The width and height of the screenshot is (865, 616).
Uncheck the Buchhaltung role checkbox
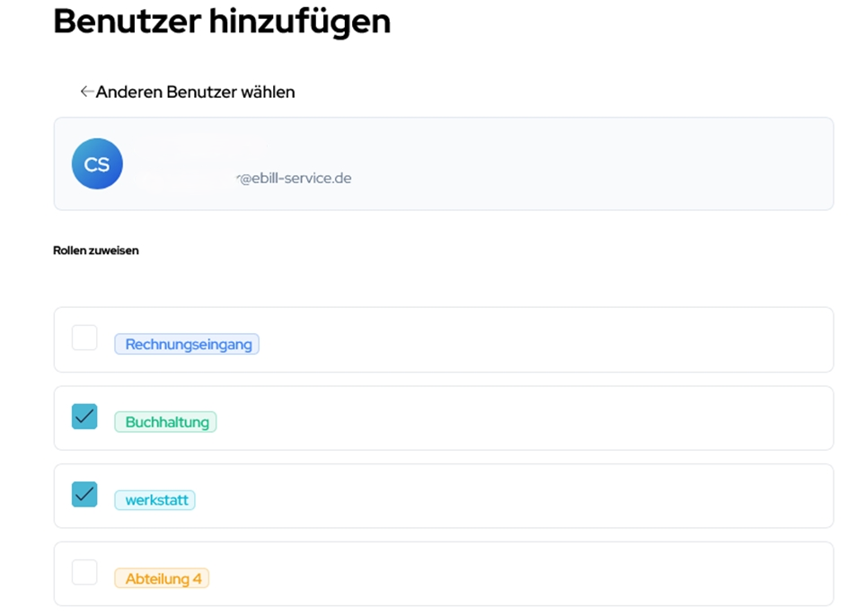pos(84,417)
